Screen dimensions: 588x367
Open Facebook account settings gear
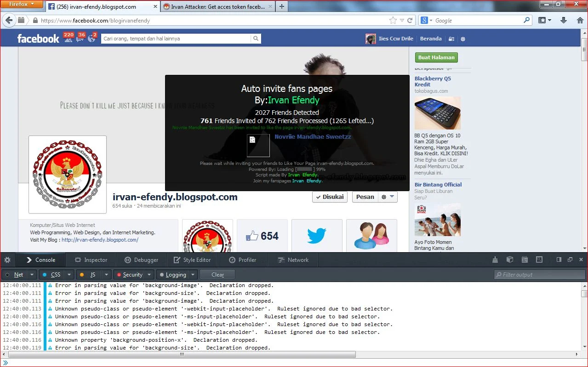coord(463,39)
